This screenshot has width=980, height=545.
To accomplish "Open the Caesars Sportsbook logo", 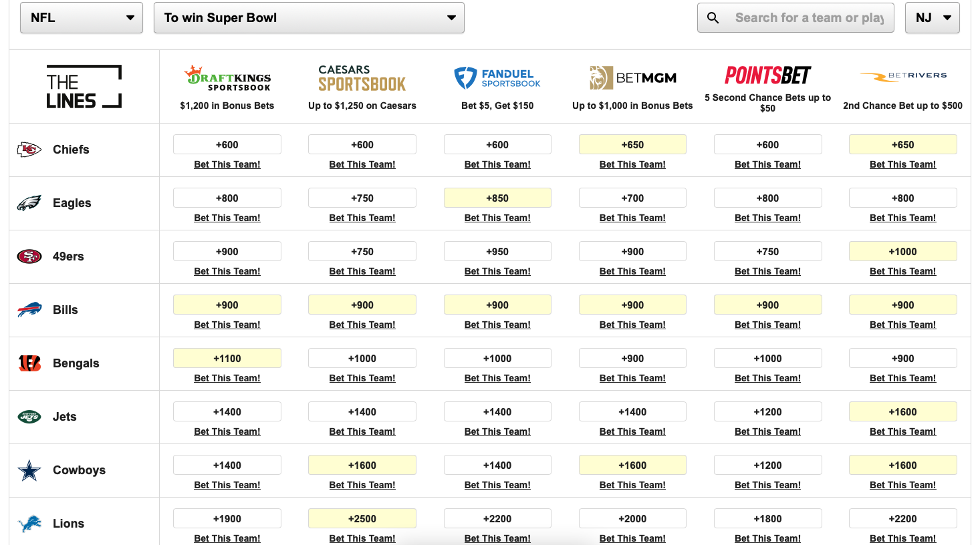I will (362, 78).
